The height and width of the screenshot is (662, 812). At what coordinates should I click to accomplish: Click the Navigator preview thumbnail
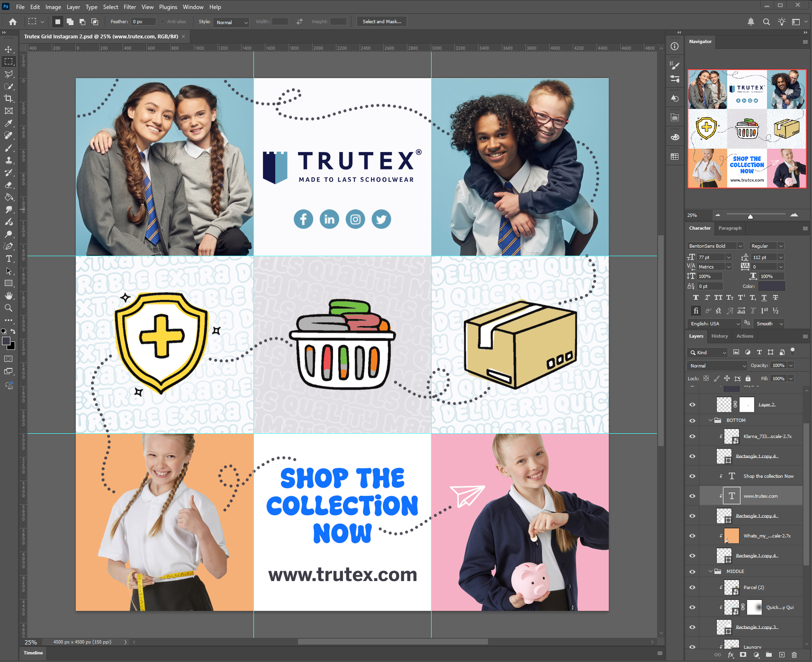pos(747,129)
